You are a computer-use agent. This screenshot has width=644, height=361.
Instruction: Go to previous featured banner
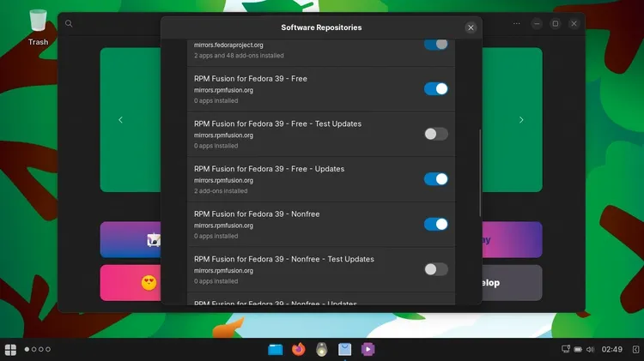tap(120, 120)
